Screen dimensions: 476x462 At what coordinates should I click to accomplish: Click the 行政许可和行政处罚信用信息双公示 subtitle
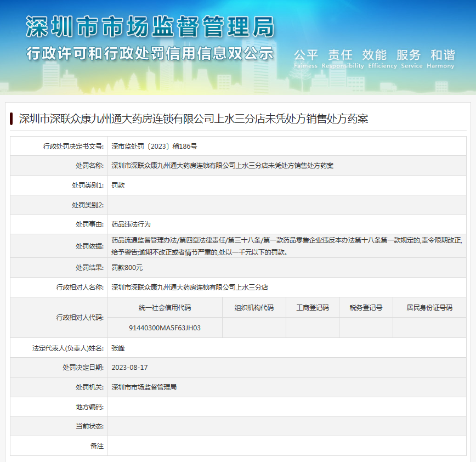(150, 53)
